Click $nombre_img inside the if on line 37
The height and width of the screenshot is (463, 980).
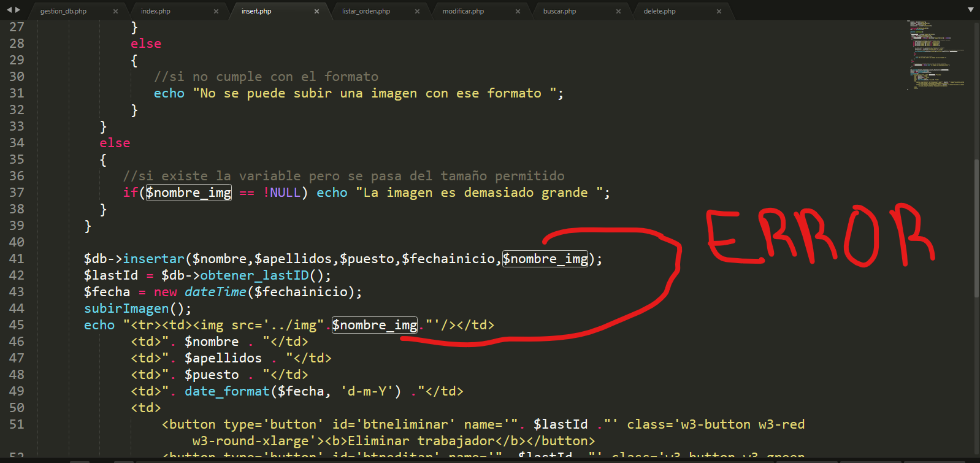[x=189, y=193]
